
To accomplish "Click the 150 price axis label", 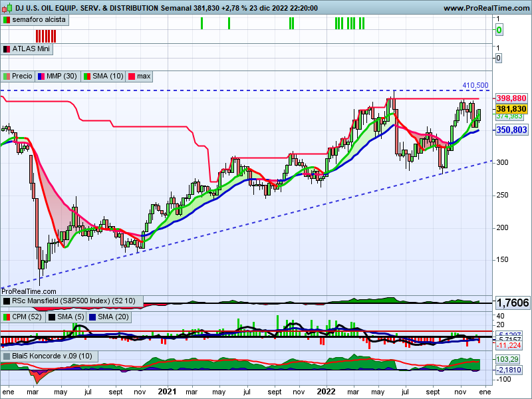I will point(502,260).
